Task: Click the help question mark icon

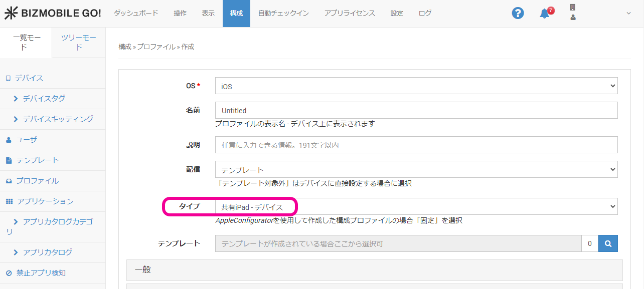Action: point(518,14)
